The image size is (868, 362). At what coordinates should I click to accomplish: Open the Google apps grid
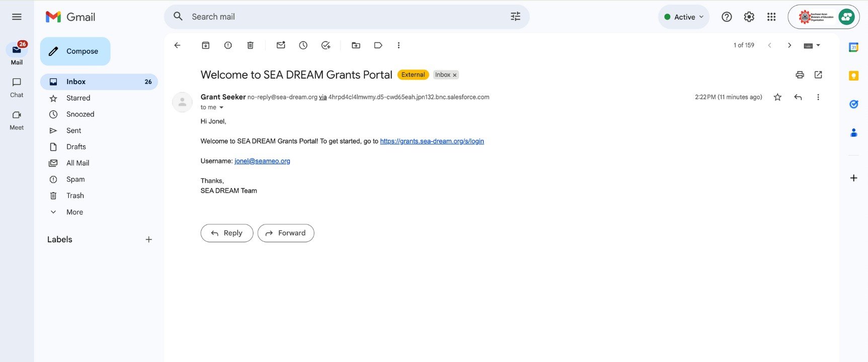(771, 17)
